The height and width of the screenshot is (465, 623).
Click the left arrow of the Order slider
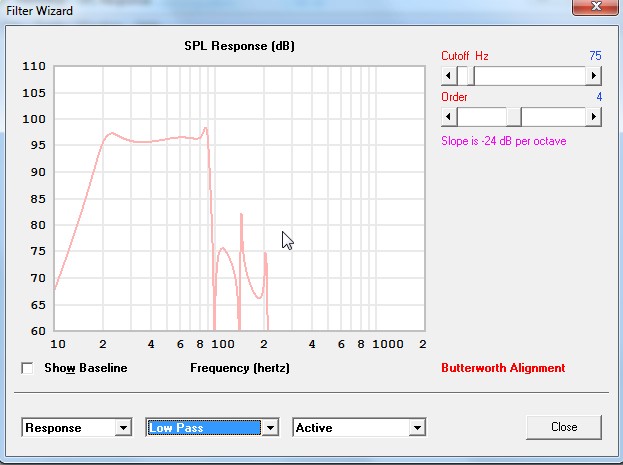[449, 117]
